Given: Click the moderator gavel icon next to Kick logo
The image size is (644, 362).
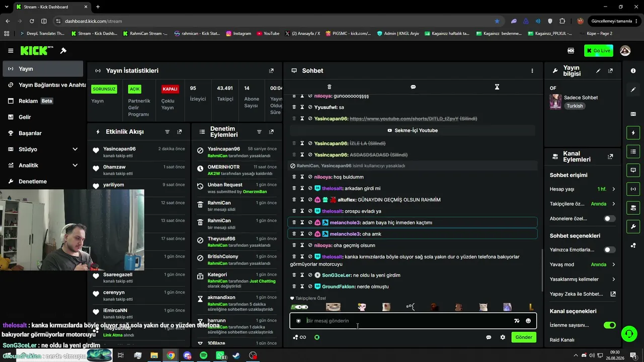Looking at the screenshot, I should tap(63, 51).
